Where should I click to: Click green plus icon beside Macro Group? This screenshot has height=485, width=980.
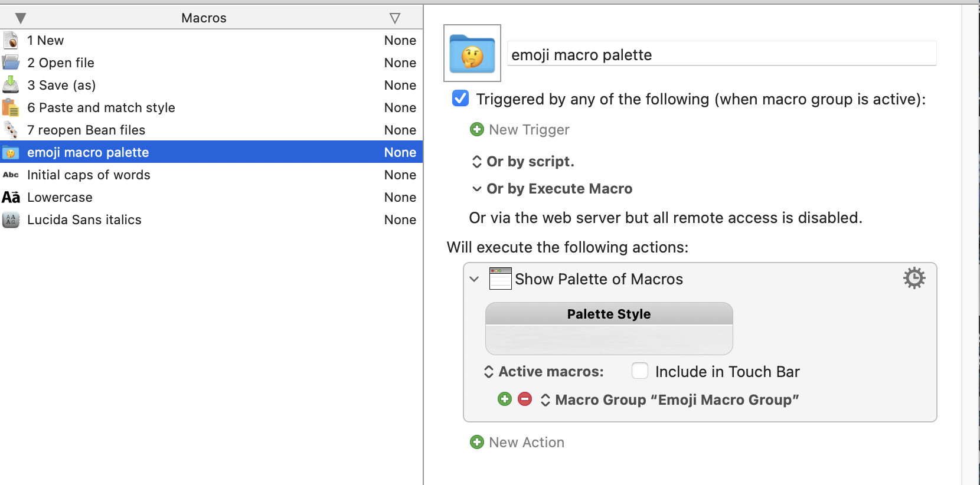505,399
